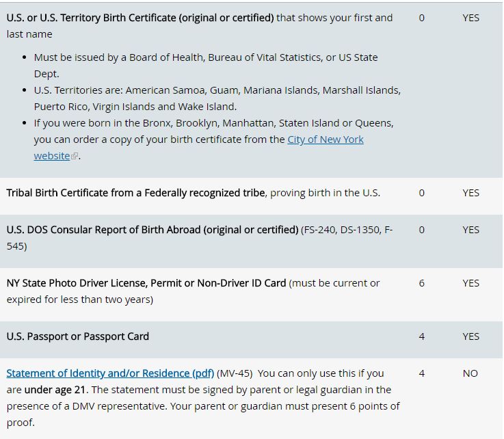Click the 6 points value for NY Driver License

pyautogui.click(x=421, y=283)
